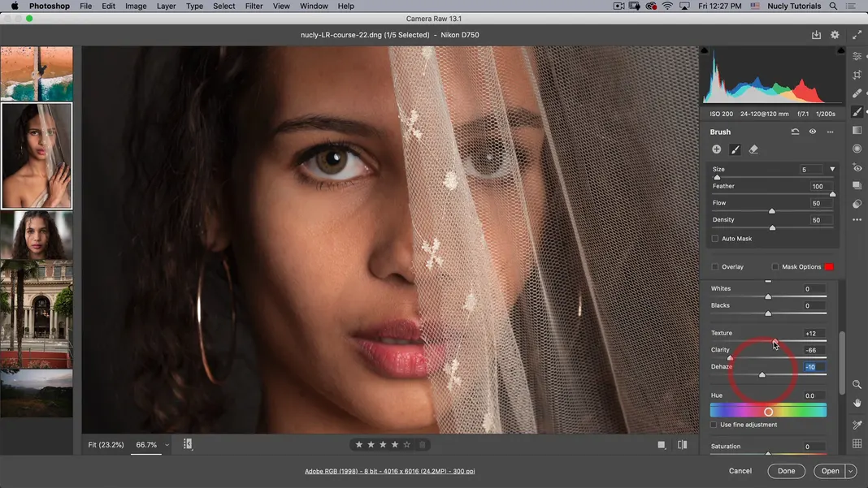Select the Zoom tool magnifier

(x=857, y=384)
